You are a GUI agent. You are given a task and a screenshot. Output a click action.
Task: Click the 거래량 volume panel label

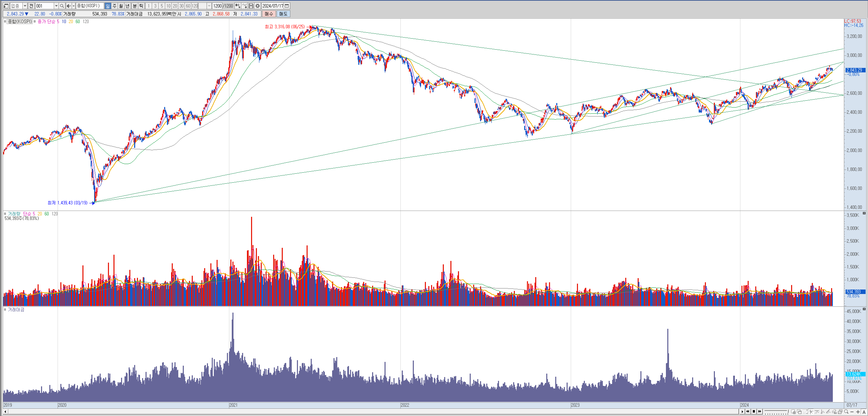pos(14,214)
